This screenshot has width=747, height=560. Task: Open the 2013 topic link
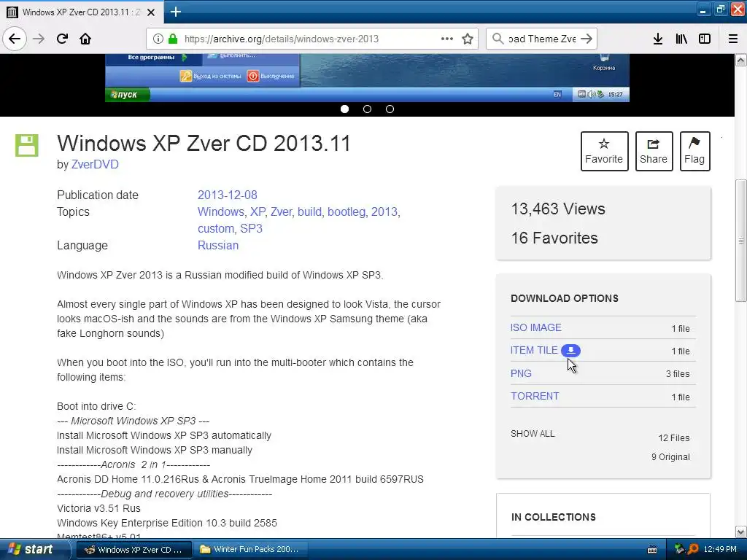[384, 211]
